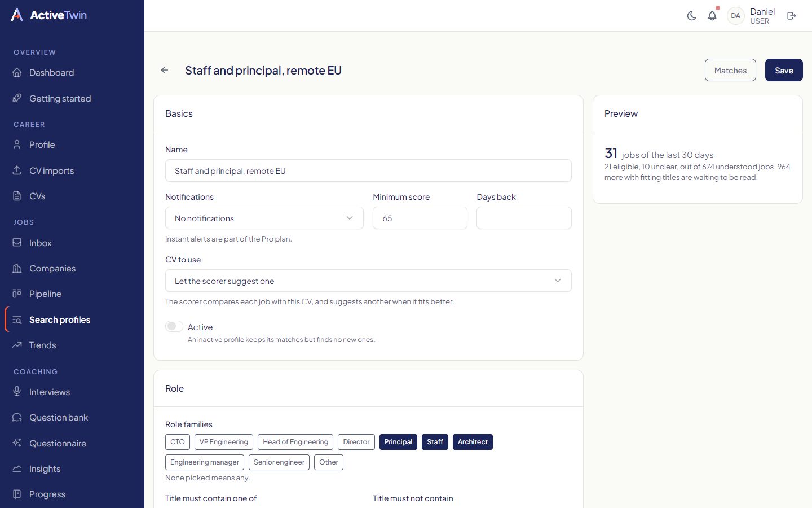
Task: Deselect the Architect role family chip
Action: click(x=473, y=442)
